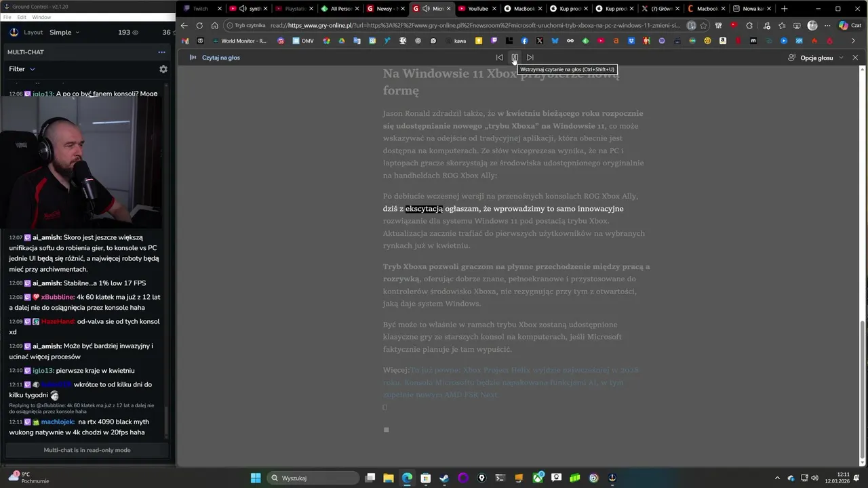868x488 pixels.
Task: Click the address bar URL field
Action: (475, 25)
